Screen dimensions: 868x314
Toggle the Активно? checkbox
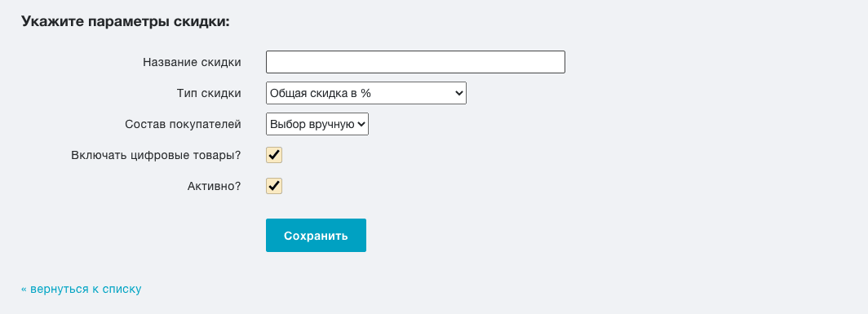tap(274, 186)
